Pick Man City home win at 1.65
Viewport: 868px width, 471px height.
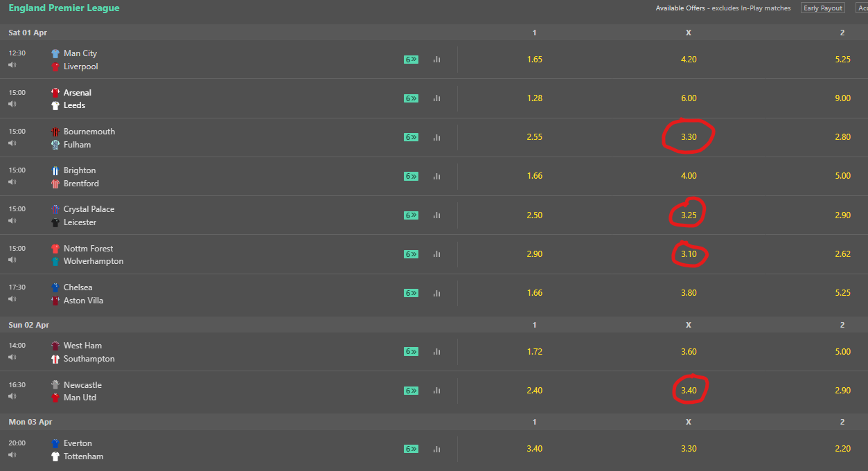coord(534,60)
